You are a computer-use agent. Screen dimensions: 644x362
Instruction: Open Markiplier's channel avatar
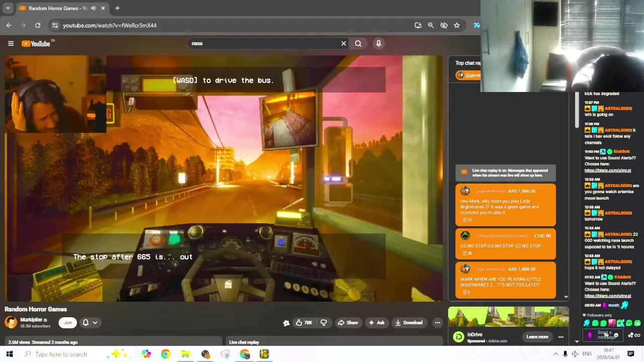(x=11, y=322)
